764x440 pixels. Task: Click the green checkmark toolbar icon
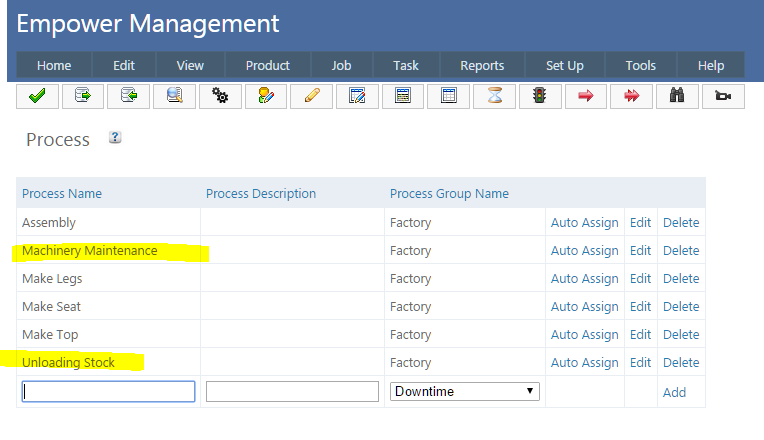click(x=37, y=96)
